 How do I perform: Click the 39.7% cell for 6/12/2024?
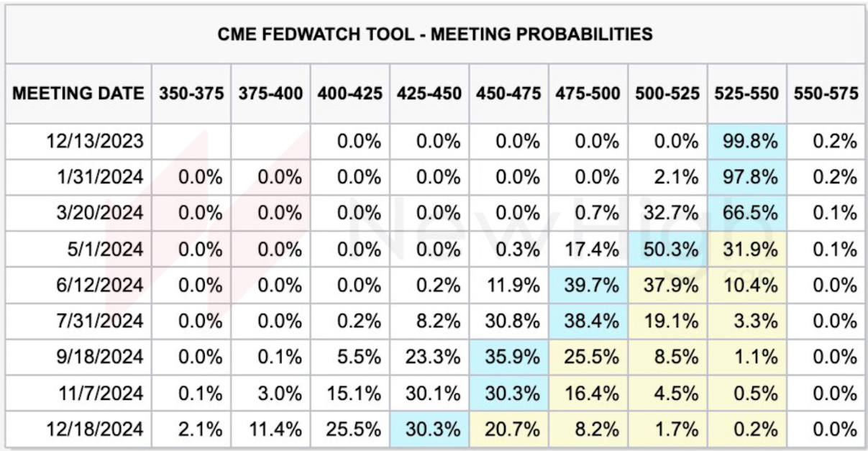(588, 286)
